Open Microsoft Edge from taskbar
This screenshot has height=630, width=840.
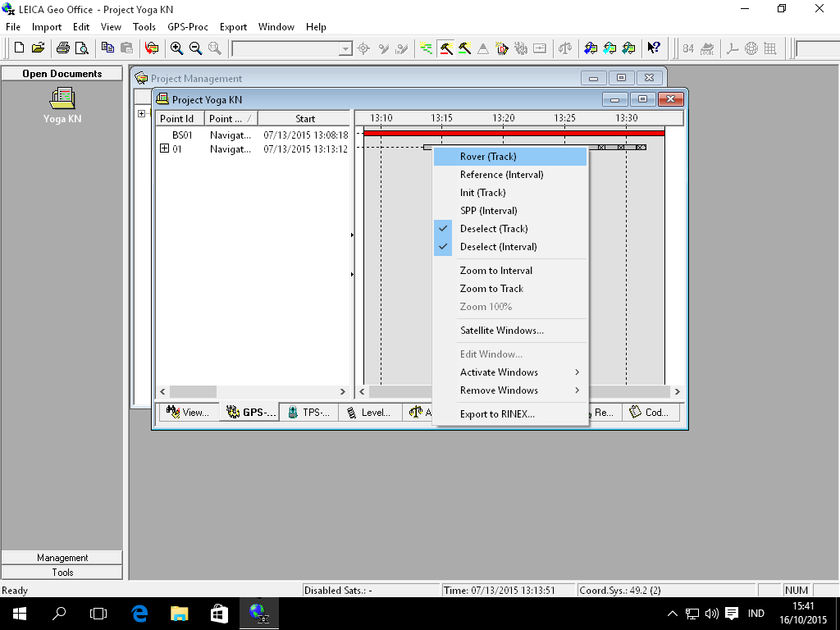139,613
